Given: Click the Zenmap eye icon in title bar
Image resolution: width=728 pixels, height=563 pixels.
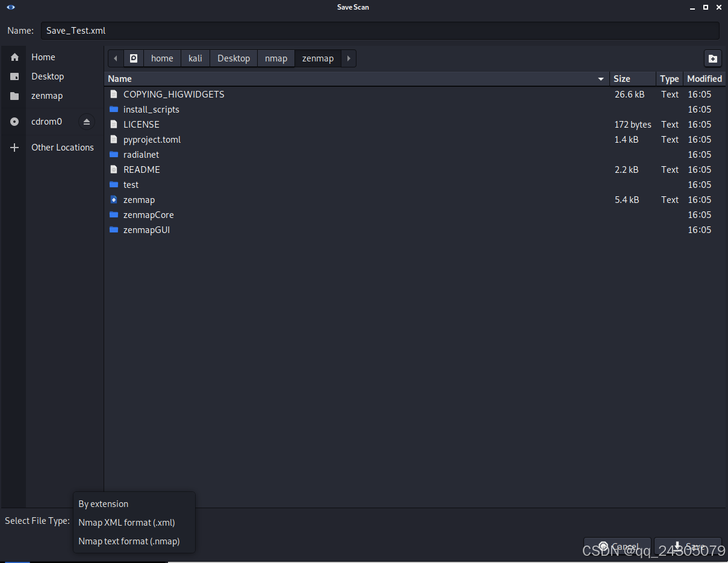Looking at the screenshot, I should point(11,7).
